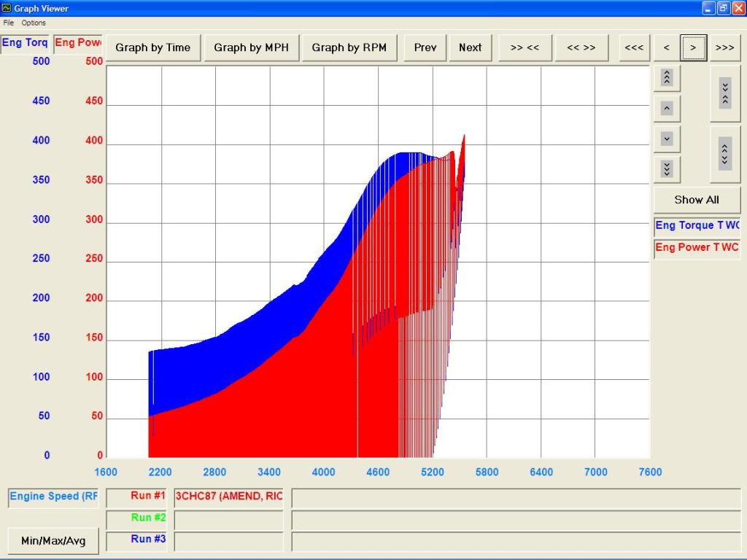The width and height of the screenshot is (747, 560).
Task: Pan far right with the >>> button
Action: [724, 47]
